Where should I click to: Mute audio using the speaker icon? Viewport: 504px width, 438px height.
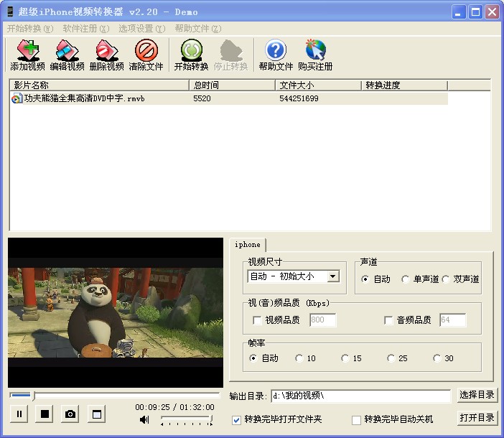tap(144, 419)
